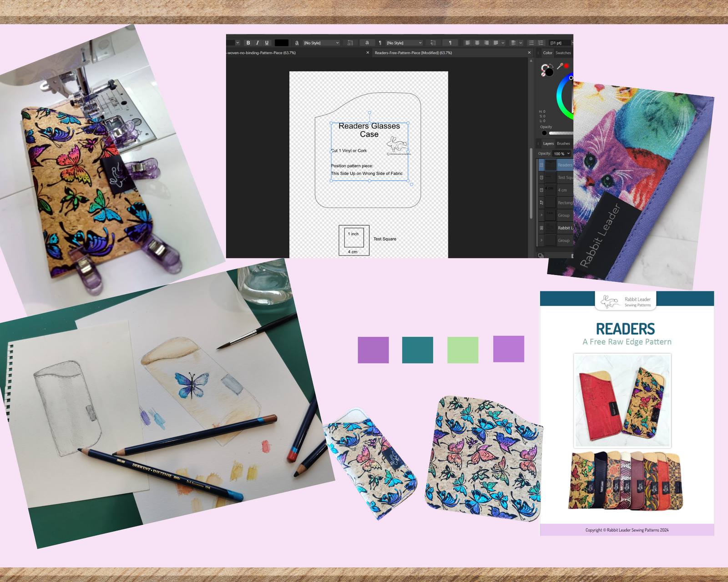Open the layer opacity 100% dropdown

click(562, 154)
